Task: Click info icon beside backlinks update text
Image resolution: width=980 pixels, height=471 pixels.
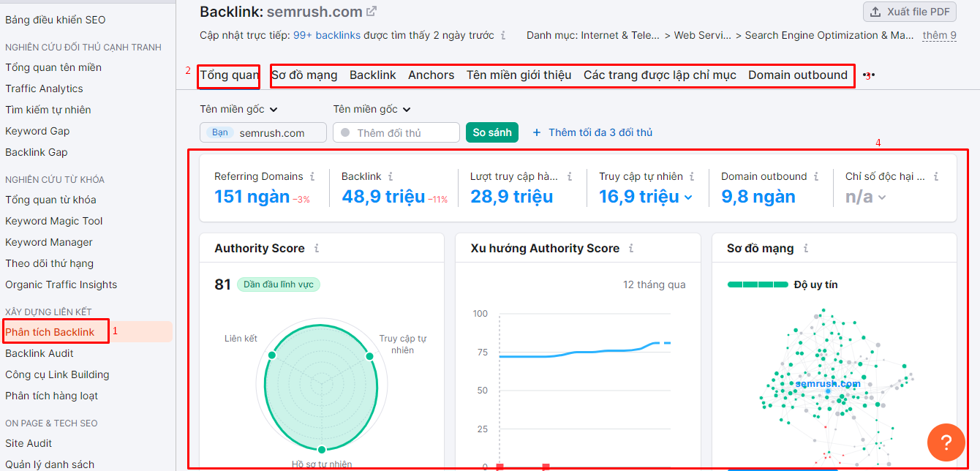Action: [502, 35]
